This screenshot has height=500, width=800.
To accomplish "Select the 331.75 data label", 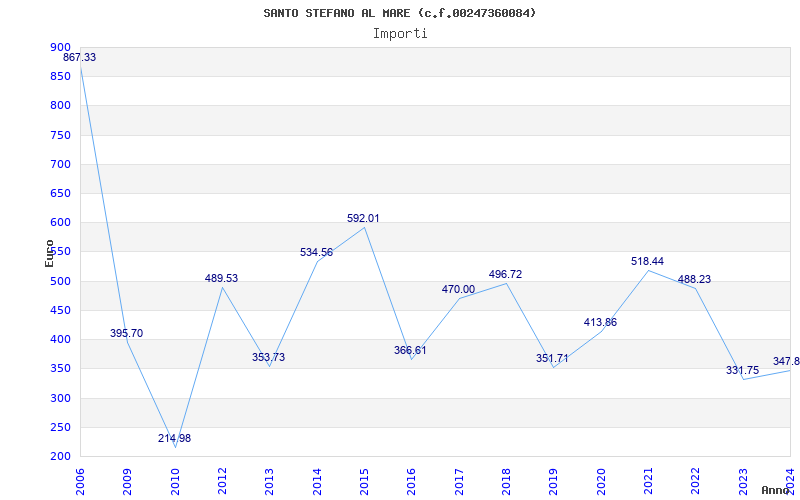I will pos(742,370).
